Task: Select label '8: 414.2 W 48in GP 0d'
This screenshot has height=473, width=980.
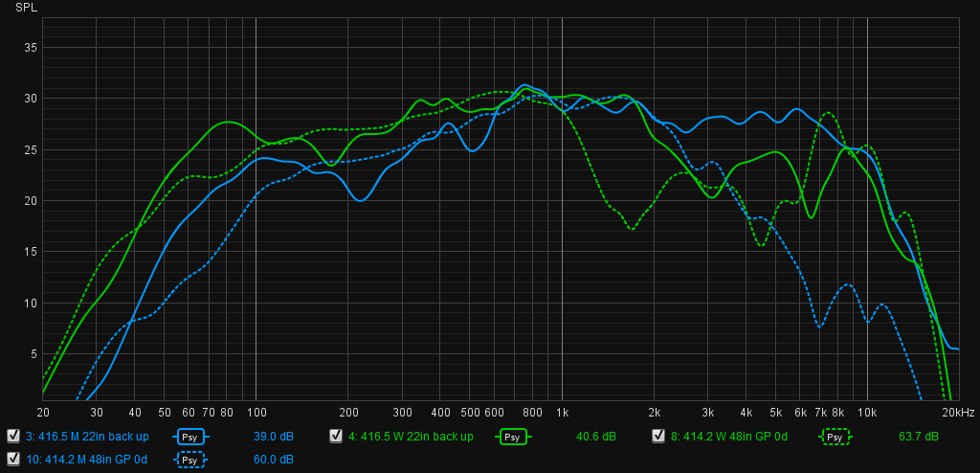Action: pos(728,436)
